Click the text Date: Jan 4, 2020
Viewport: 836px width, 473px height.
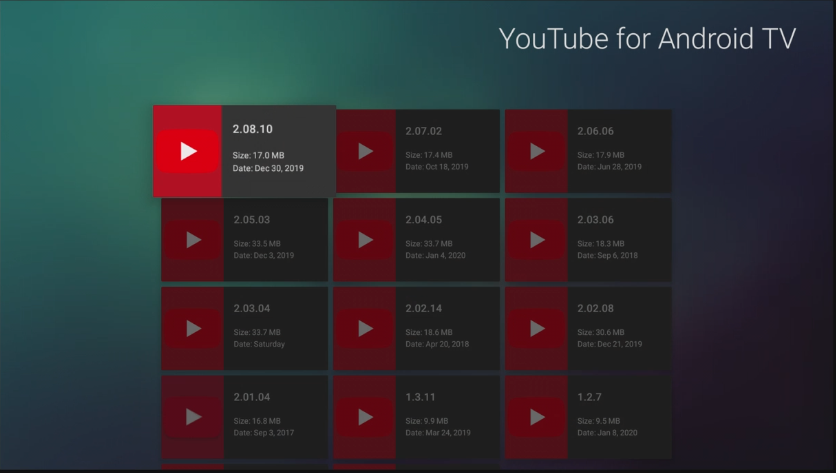[436, 255]
